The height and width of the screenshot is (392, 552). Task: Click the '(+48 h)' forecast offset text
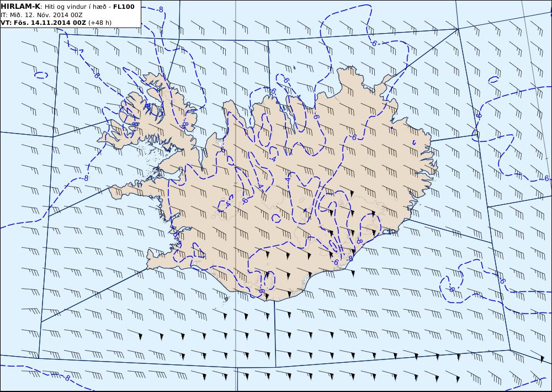coord(100,23)
